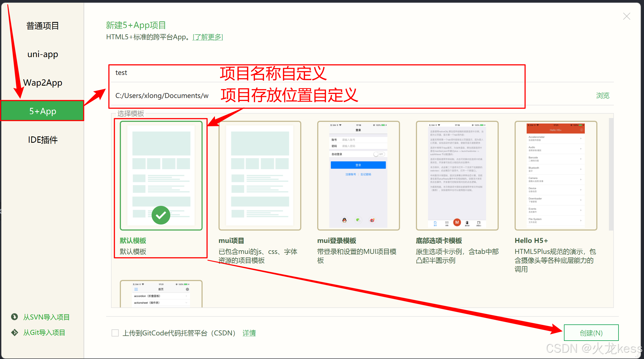The width and height of the screenshot is (644, 359).
Task: Select the partially visible mui template in the second row
Action: coord(161,294)
